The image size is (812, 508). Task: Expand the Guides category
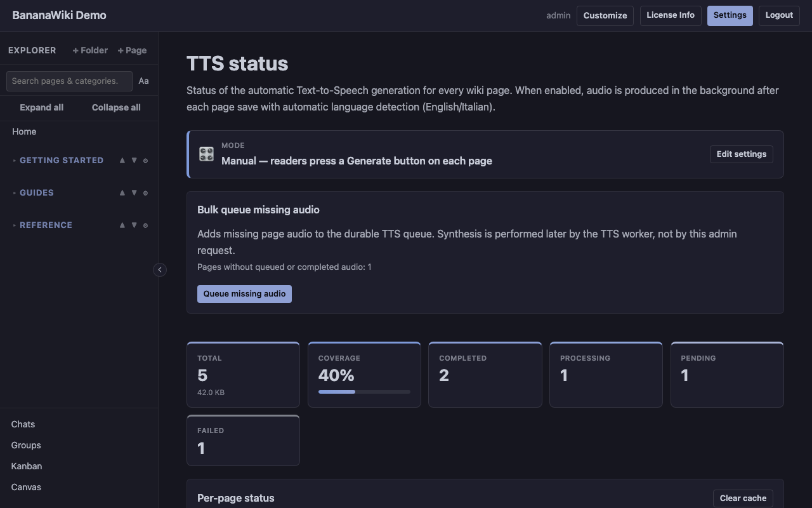(x=15, y=193)
